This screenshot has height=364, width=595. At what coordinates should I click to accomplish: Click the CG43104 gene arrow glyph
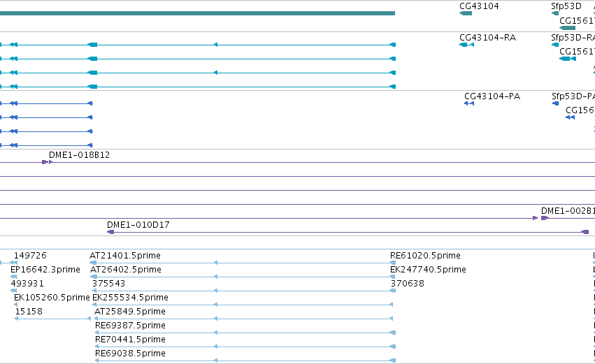coord(466,13)
